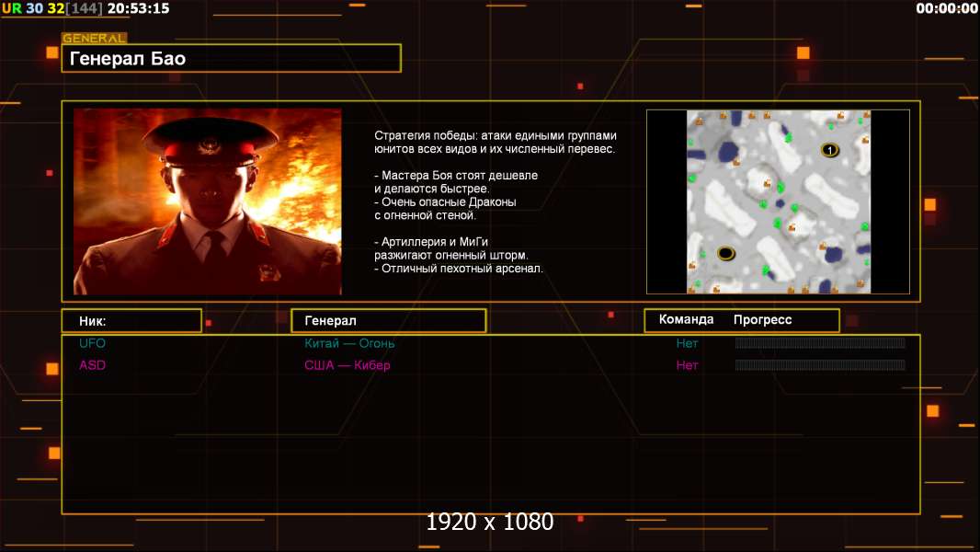Click the loading progress bar for ASD

click(820, 364)
